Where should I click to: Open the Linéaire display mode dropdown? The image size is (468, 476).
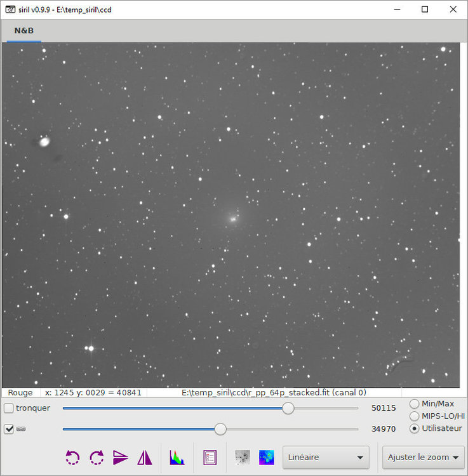click(x=326, y=457)
